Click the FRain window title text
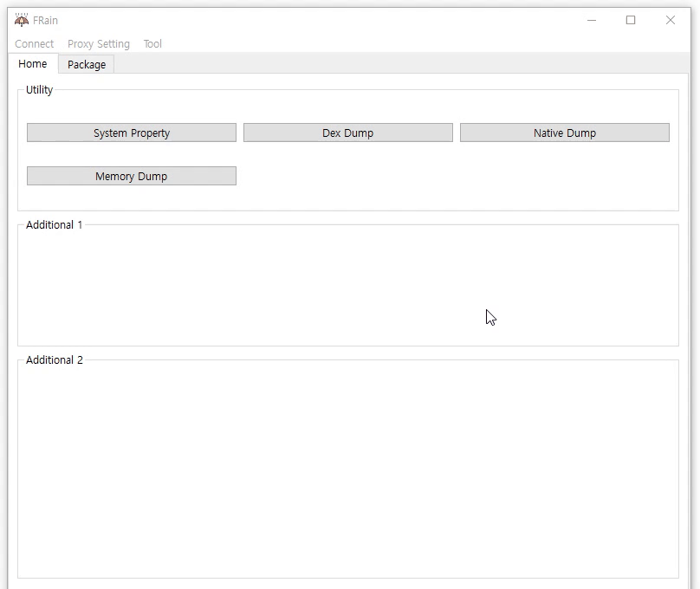Image resolution: width=700 pixels, height=589 pixels. click(x=46, y=21)
